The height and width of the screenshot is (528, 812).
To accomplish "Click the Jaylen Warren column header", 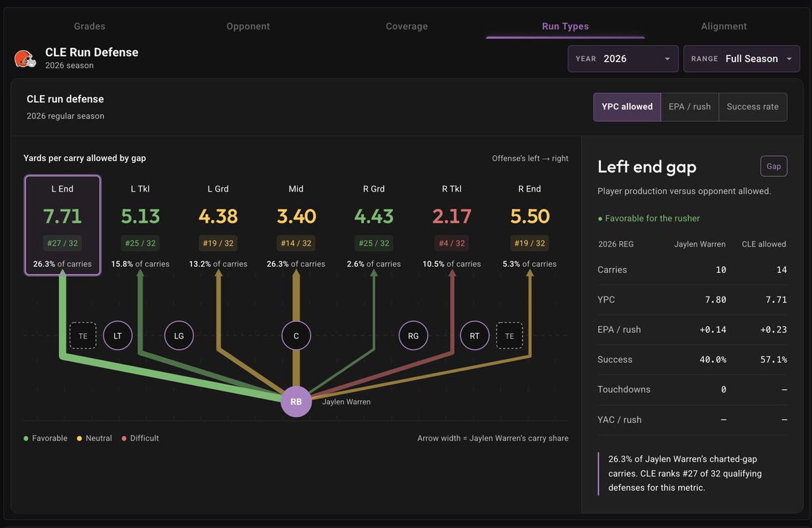I will pos(699,244).
